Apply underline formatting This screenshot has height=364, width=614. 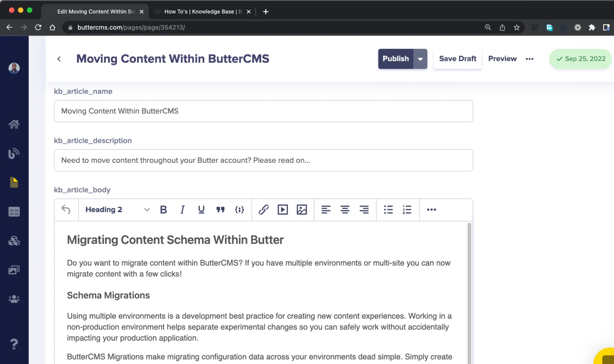[201, 210]
